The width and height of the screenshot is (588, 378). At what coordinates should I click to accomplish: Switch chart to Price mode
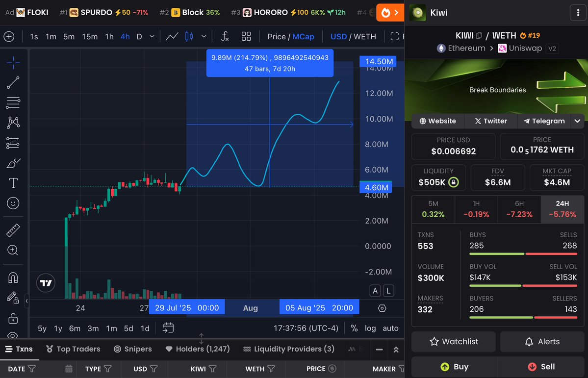277,37
